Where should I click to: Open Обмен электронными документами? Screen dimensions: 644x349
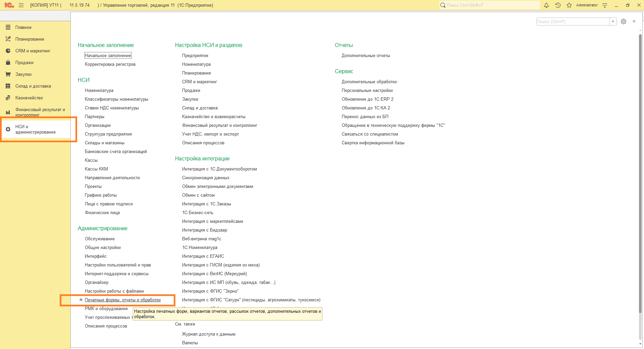point(217,186)
